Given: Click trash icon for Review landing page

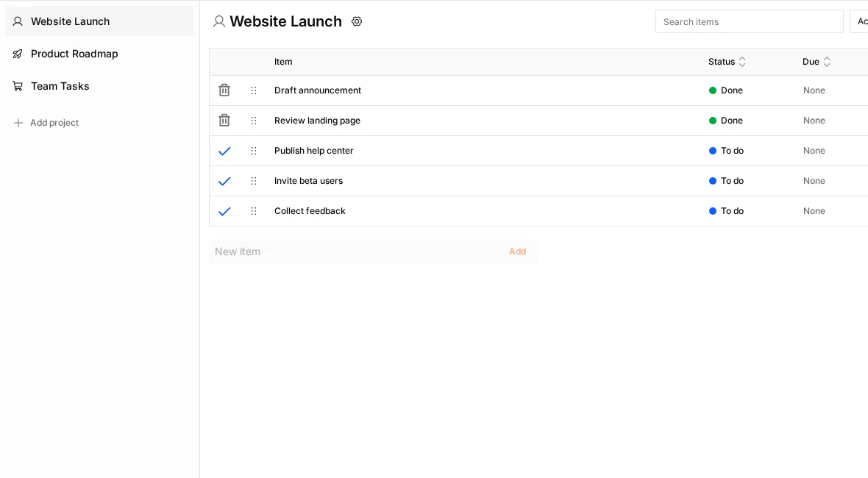Looking at the screenshot, I should [224, 120].
